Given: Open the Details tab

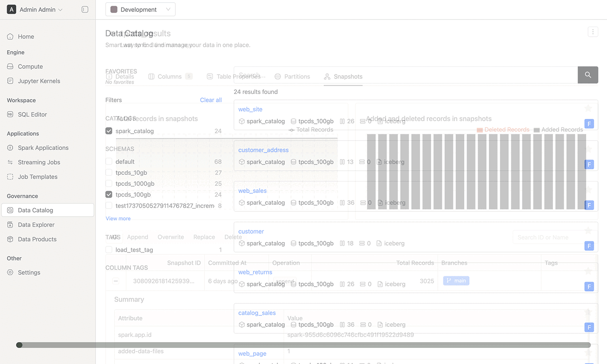Looking at the screenshot, I should [x=120, y=76].
